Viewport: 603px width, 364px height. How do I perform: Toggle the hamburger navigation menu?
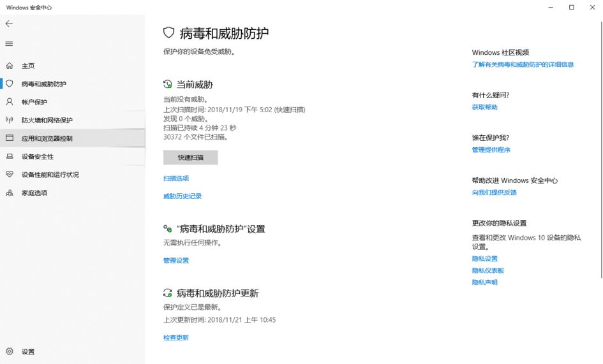tap(9, 44)
